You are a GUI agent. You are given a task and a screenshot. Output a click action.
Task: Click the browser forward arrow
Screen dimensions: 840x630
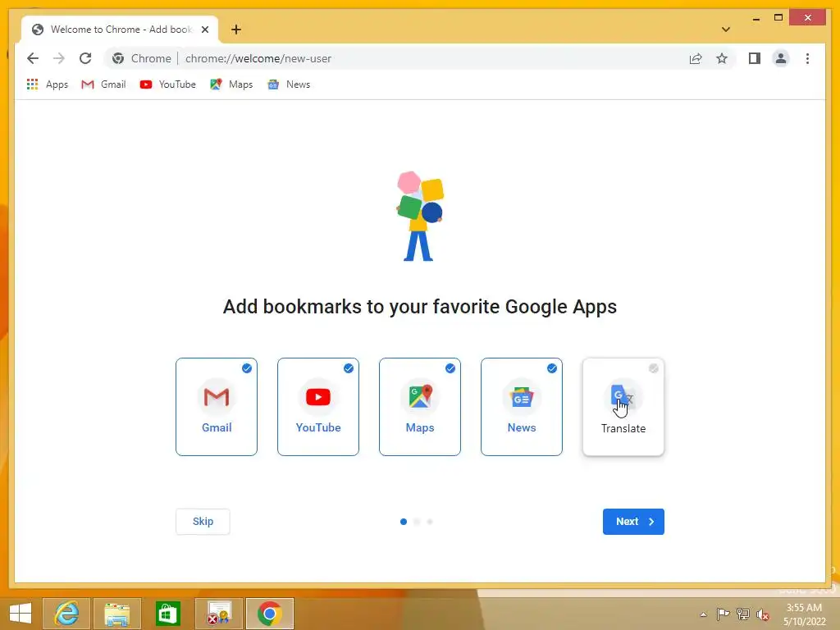click(59, 58)
